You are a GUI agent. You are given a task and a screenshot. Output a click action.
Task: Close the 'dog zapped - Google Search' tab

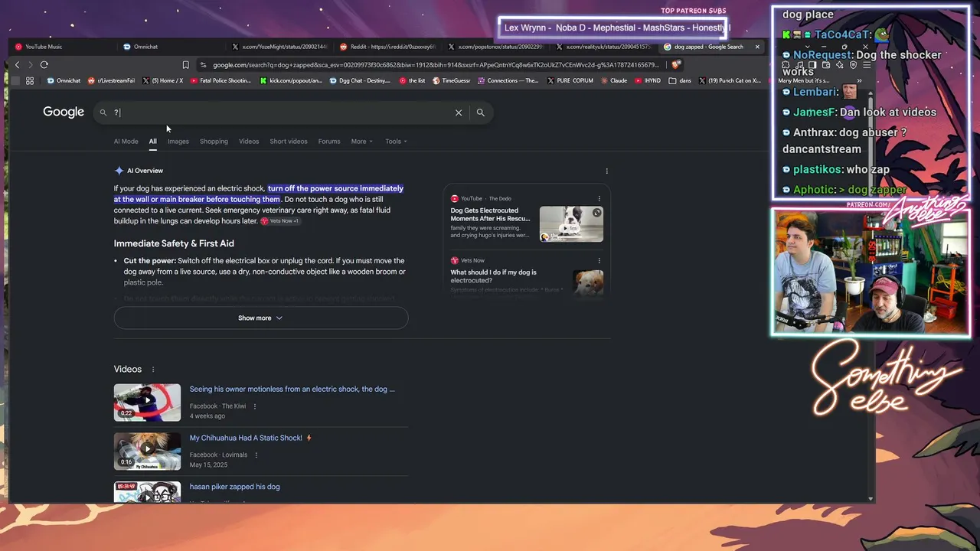(757, 47)
